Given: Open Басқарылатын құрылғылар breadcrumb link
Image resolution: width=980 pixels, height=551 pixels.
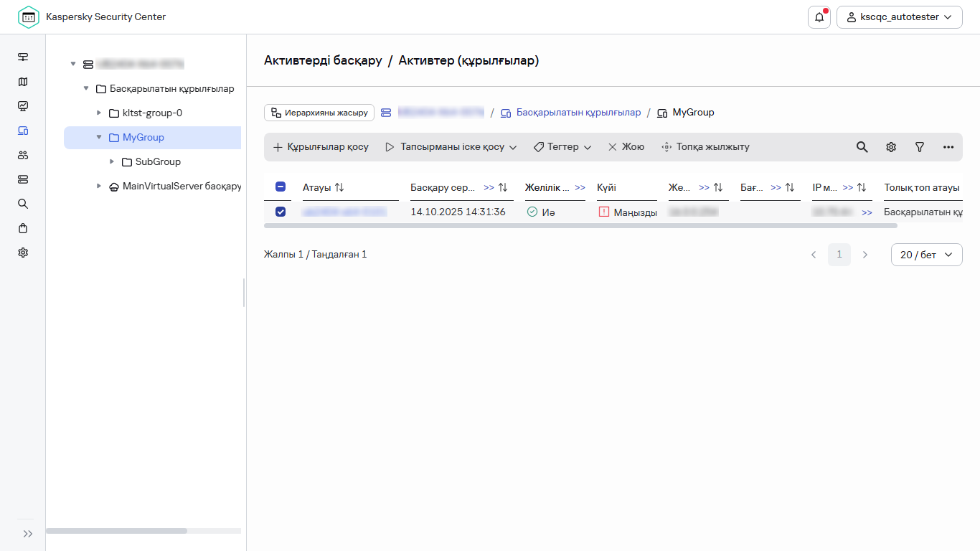Looking at the screenshot, I should pyautogui.click(x=578, y=113).
